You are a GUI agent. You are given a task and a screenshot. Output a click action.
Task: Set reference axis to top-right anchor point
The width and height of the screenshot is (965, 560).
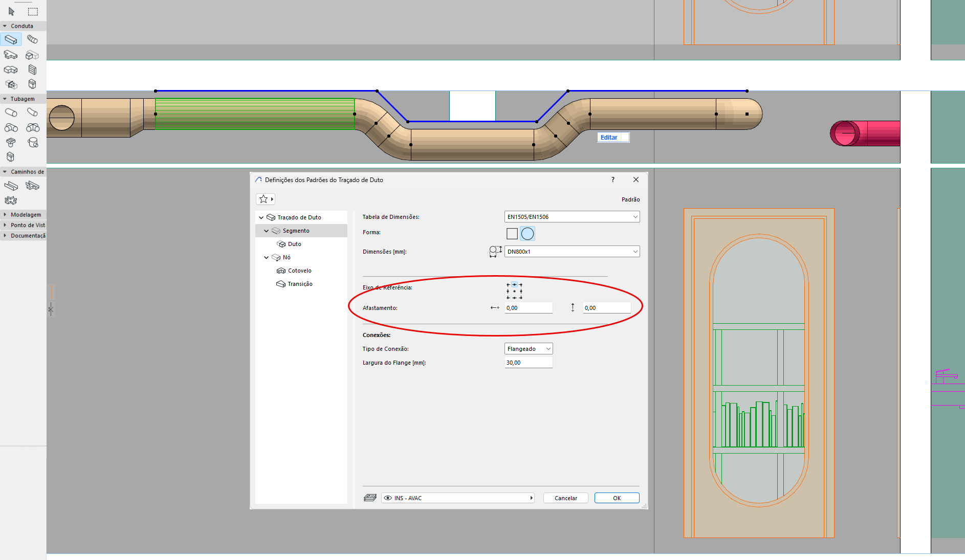click(521, 284)
